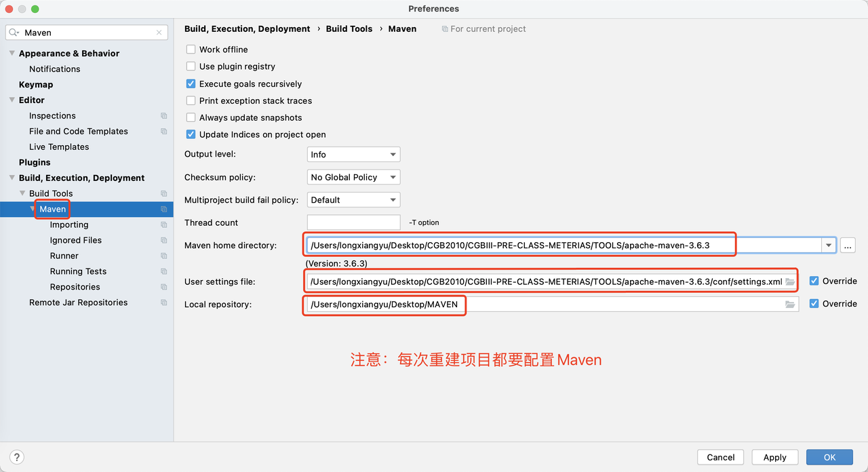Viewport: 868px width, 472px height.
Task: Click the project-level icon beside Importing
Action: pos(163,225)
